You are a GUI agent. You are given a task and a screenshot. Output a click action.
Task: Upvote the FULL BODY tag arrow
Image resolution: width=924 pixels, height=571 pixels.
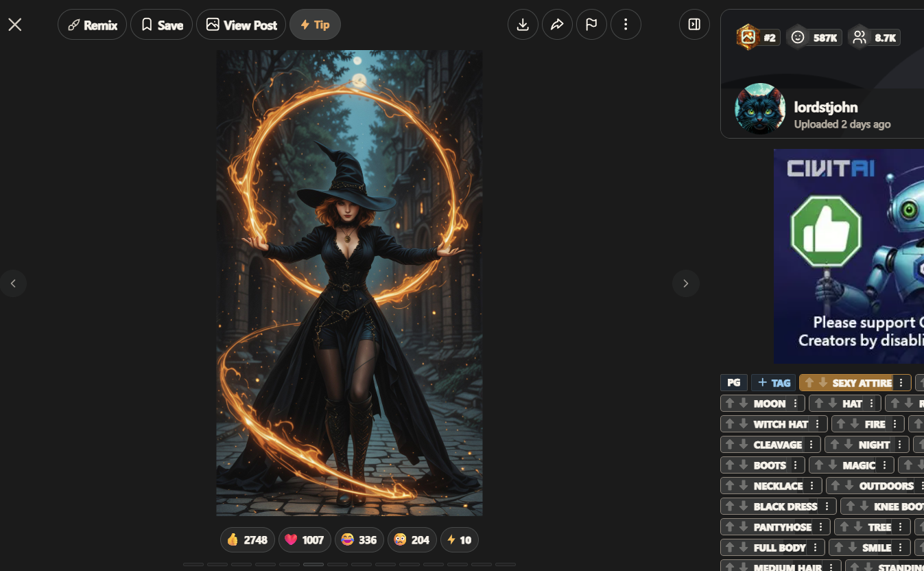pos(731,548)
